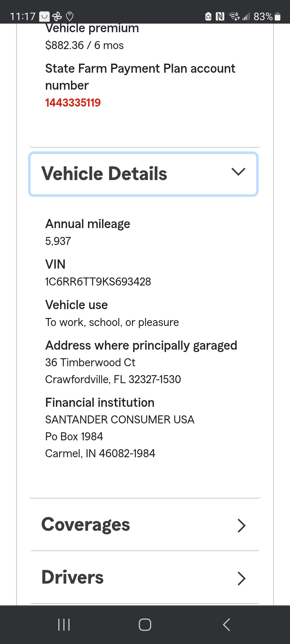
Task: Tap the NFC icon in status bar
Action: pyautogui.click(x=220, y=17)
